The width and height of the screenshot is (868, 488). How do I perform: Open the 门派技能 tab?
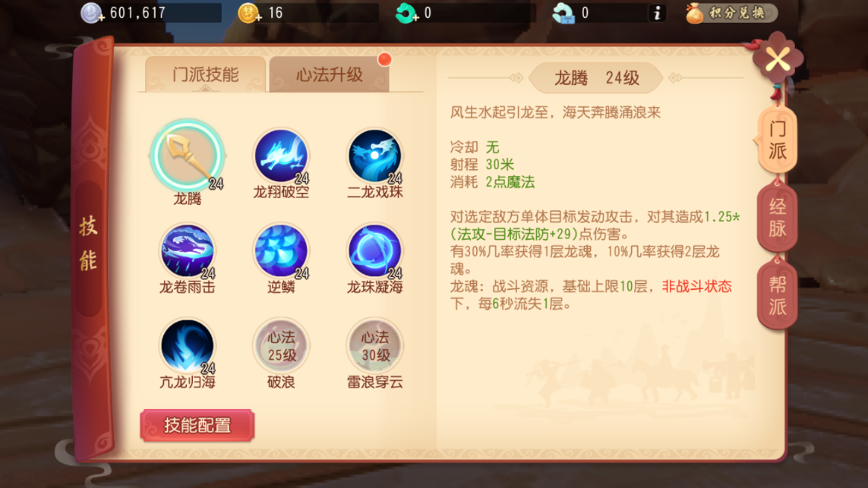coord(205,74)
